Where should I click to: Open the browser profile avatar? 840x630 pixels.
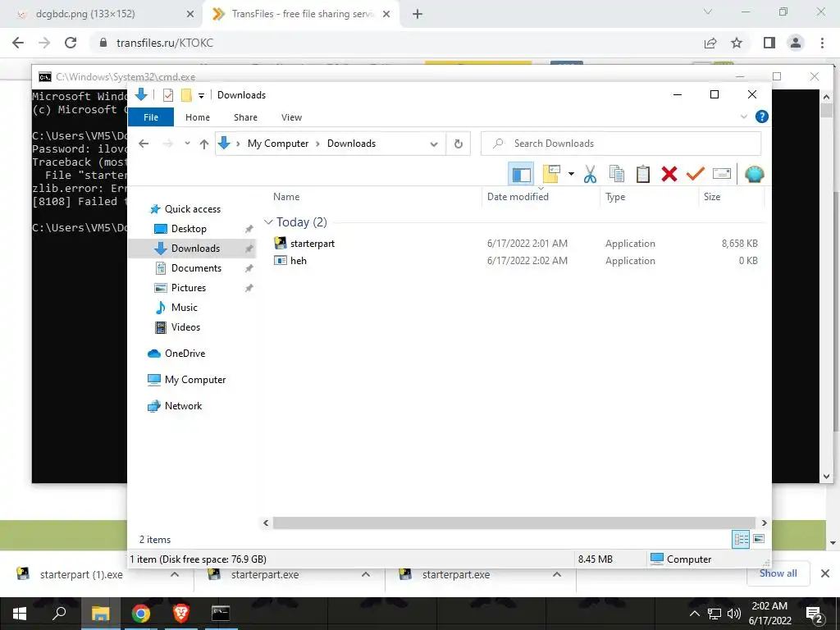(x=796, y=43)
